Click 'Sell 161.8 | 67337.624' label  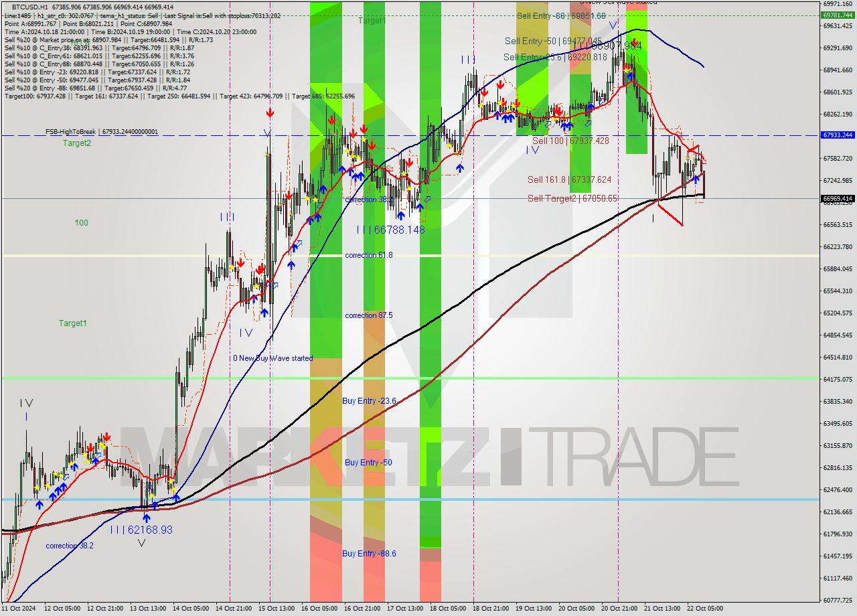569,179
